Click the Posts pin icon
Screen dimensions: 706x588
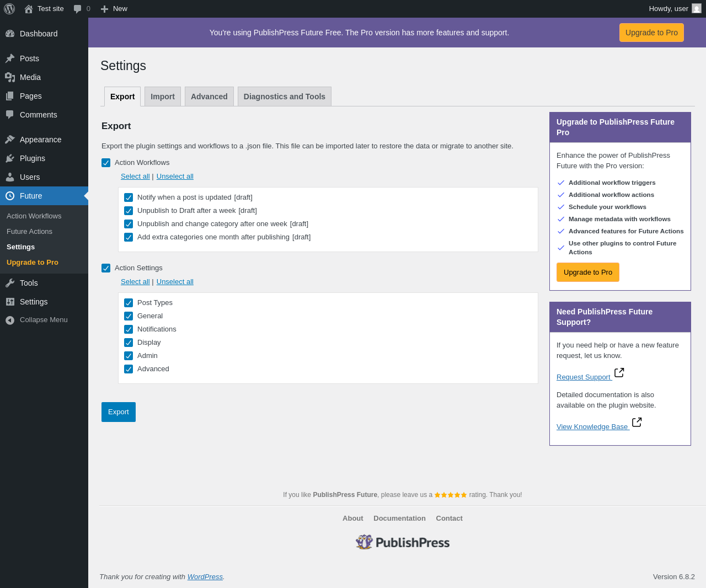click(10, 58)
